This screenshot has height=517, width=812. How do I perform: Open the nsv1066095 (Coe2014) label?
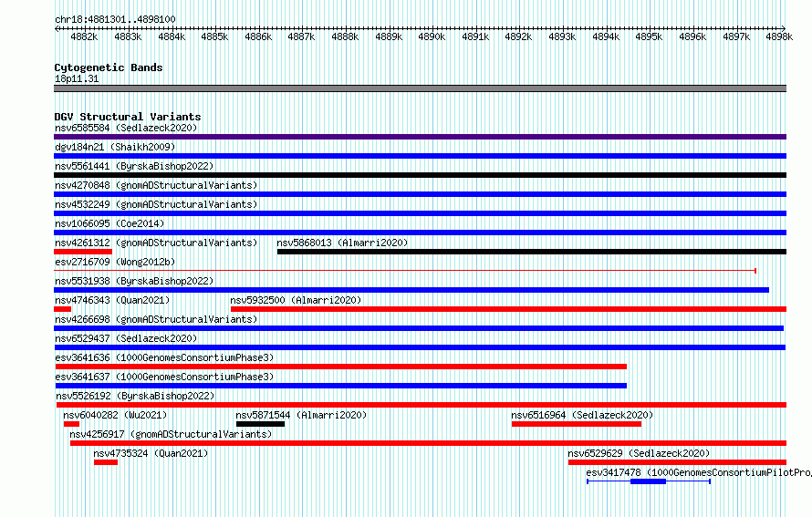[109, 223]
